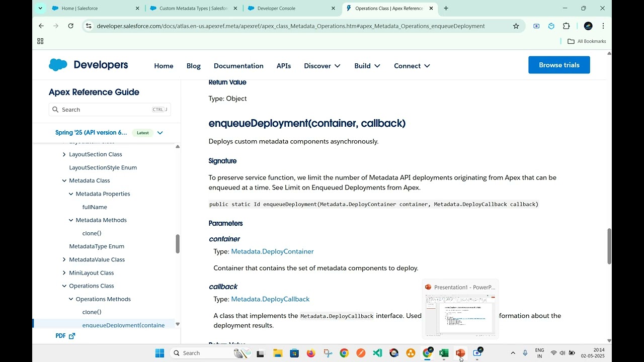Click the Salesforce Developers cloud logo
The height and width of the screenshot is (362, 644).
(58, 65)
